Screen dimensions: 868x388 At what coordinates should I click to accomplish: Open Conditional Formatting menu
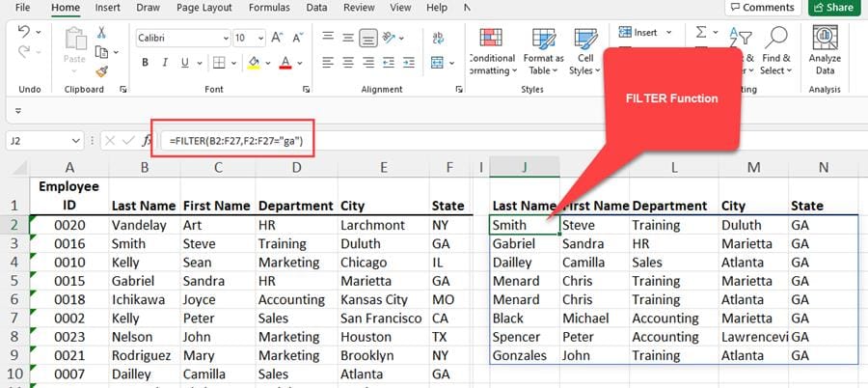492,52
